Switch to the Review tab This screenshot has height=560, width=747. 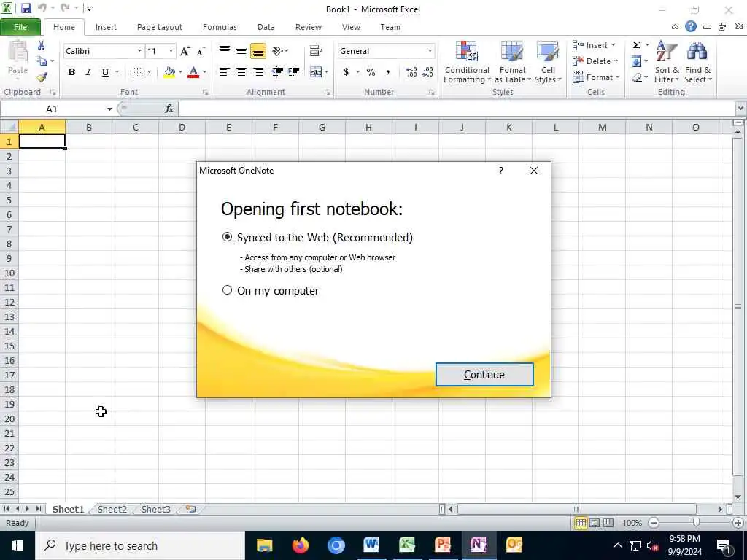pyautogui.click(x=309, y=27)
